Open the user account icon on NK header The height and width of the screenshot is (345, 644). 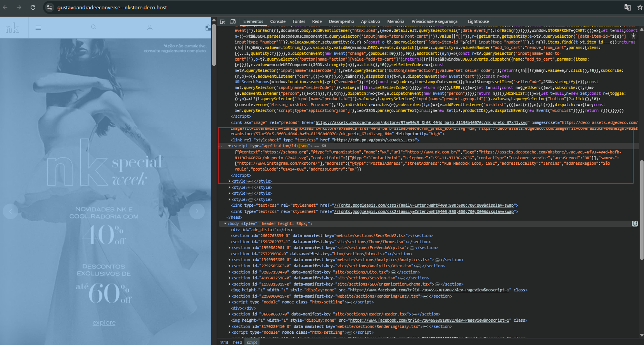150,28
